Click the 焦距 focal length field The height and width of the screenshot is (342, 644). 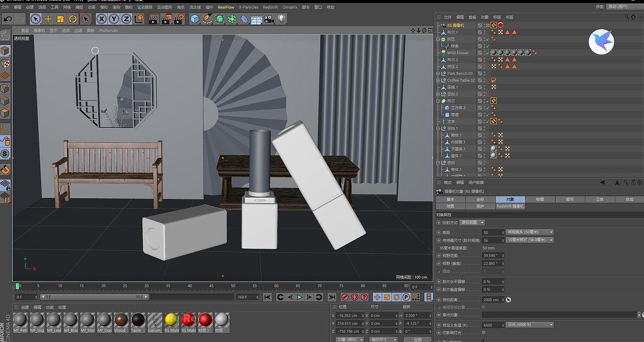point(493,232)
